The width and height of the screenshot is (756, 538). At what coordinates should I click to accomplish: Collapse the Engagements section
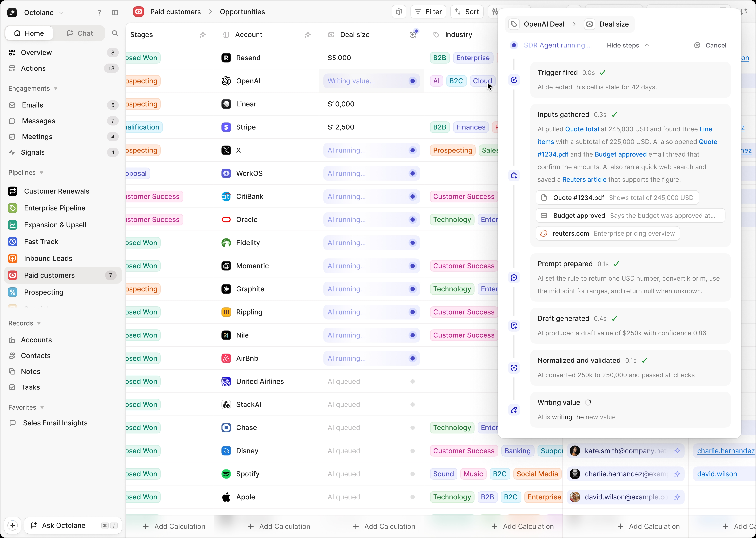point(33,88)
